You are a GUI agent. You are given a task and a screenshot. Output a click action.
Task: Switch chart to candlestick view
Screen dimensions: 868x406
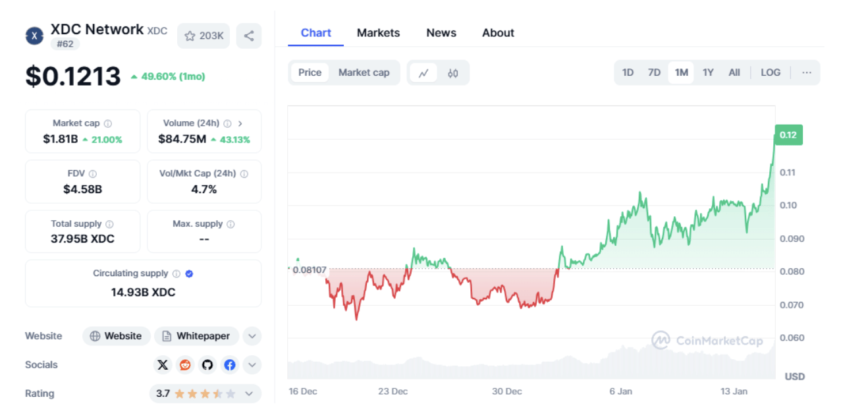453,73
